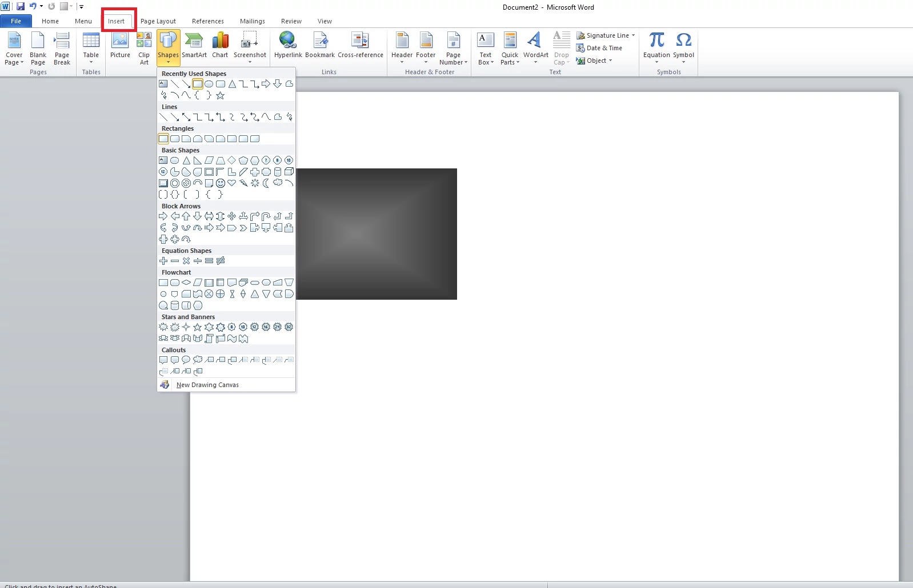913x588 pixels.
Task: Select the Moon shape in Basic Shapes
Action: pyautogui.click(x=266, y=183)
